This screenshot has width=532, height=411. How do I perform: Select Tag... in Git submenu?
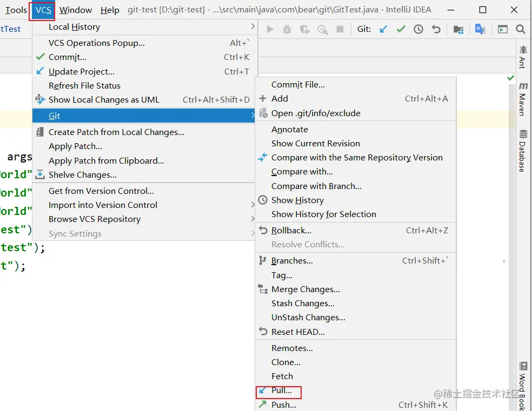[x=356, y=275]
